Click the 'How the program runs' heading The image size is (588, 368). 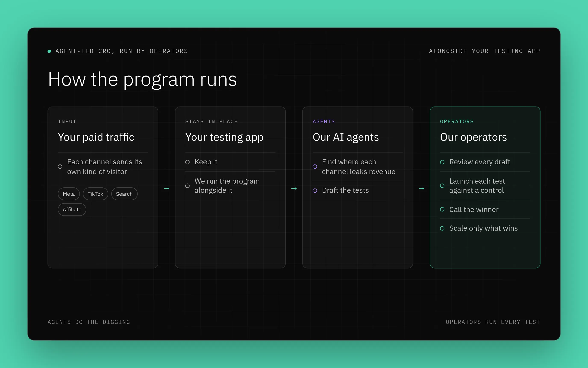click(x=142, y=80)
